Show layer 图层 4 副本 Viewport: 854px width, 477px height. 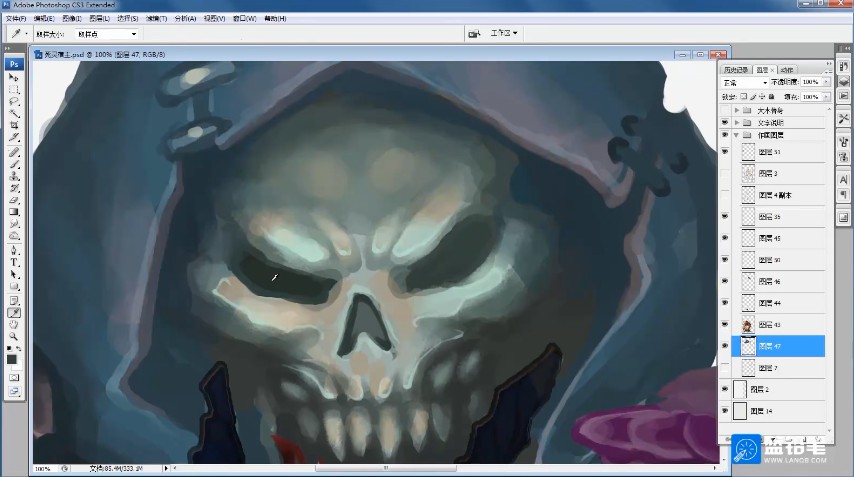pyautogui.click(x=724, y=195)
